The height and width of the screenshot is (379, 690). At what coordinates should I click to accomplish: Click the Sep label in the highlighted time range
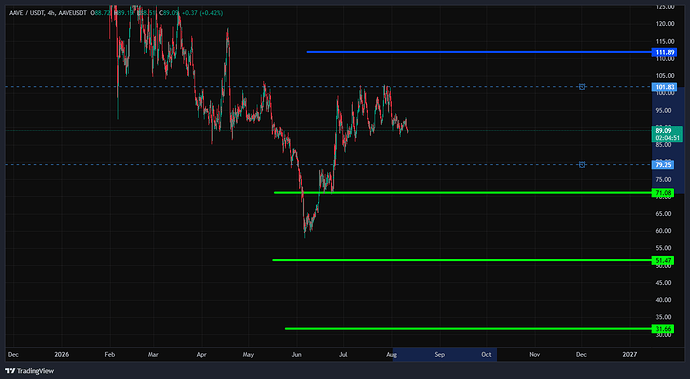[440, 354]
